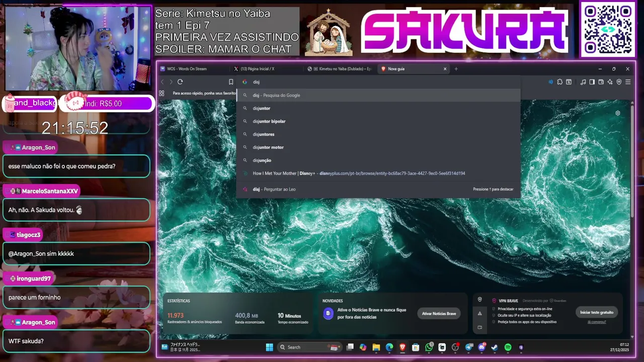Go back using the browser back arrow
The width and height of the screenshot is (644, 362).
[x=162, y=82]
